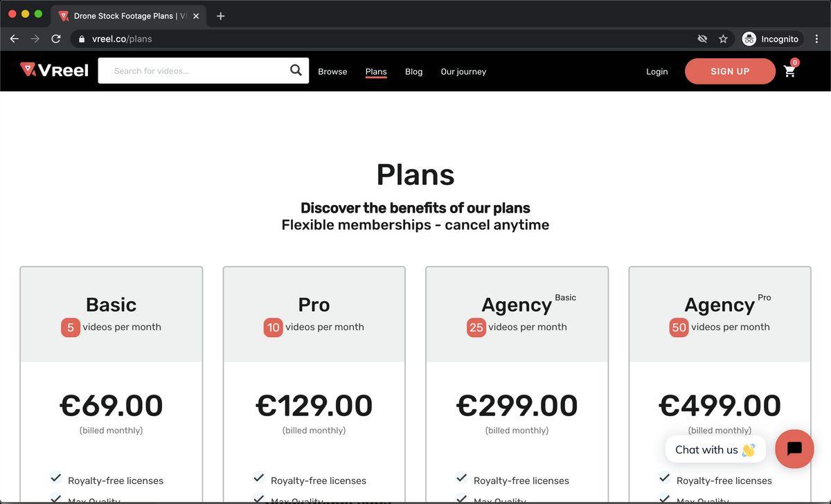Click the tracking protection eye icon
This screenshot has width=831, height=504.
(x=702, y=39)
